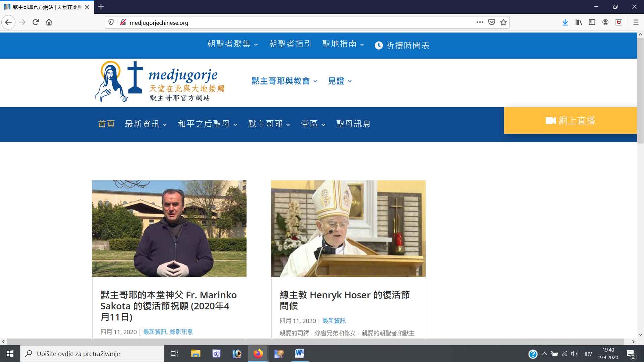Click 最新資訊 link under Sakota article
644x362 pixels.
tap(155, 332)
